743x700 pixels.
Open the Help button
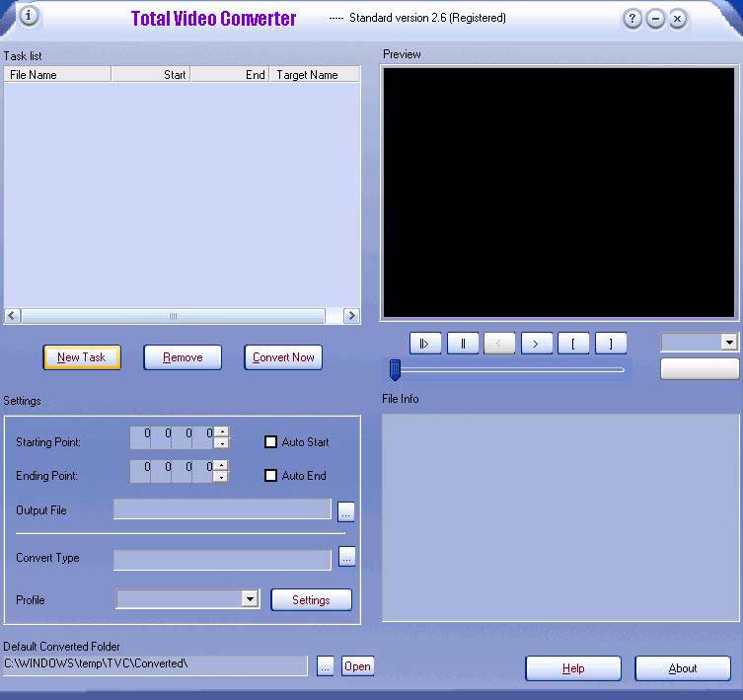[x=573, y=668]
